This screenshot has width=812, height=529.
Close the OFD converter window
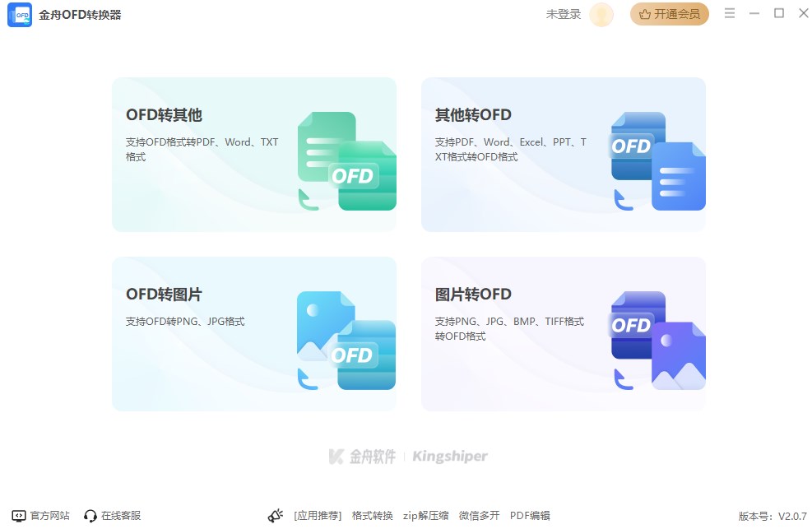[x=803, y=13]
